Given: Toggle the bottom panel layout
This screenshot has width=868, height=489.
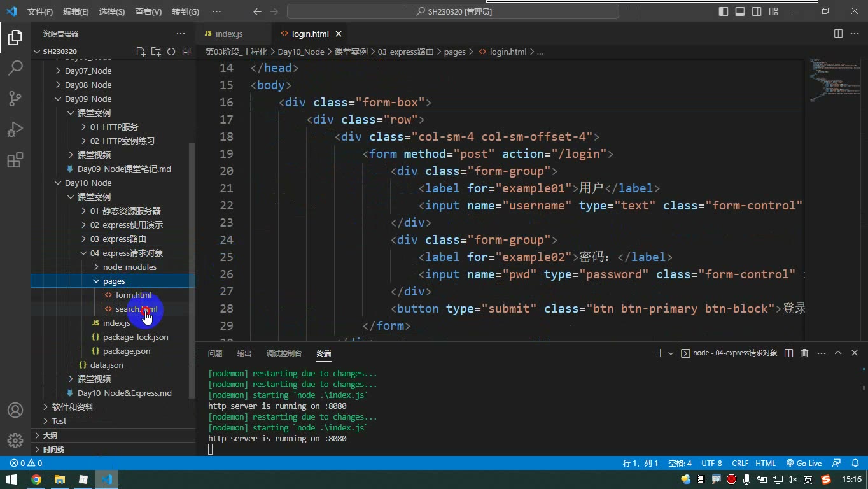Looking at the screenshot, I should click(740, 11).
